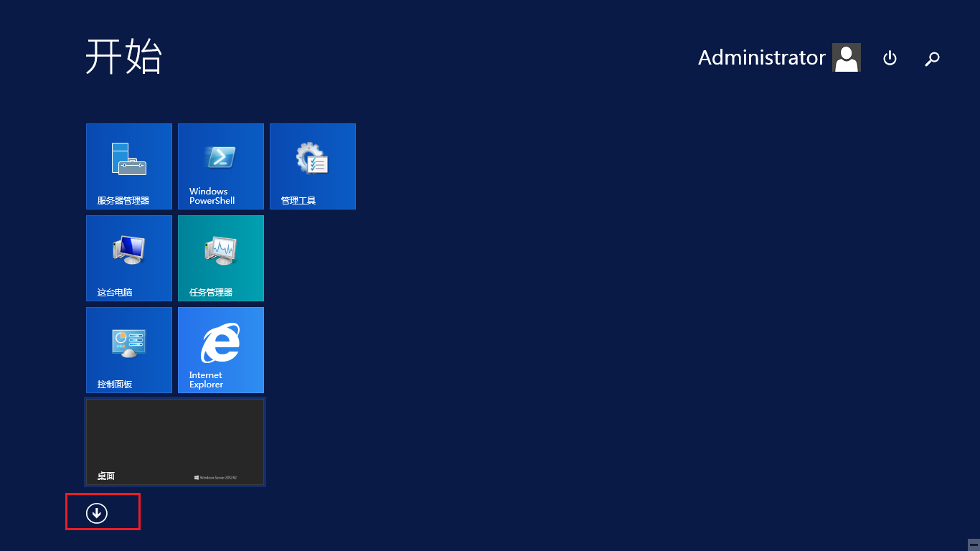The height and width of the screenshot is (551, 980).
Task: Click Windows Server logo inside desktop tile
Action: 215,477
